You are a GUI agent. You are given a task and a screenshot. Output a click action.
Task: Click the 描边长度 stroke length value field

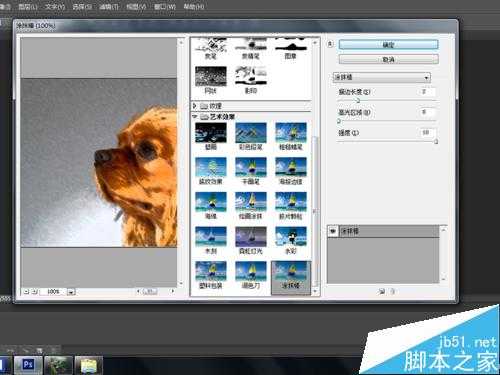[x=426, y=92]
